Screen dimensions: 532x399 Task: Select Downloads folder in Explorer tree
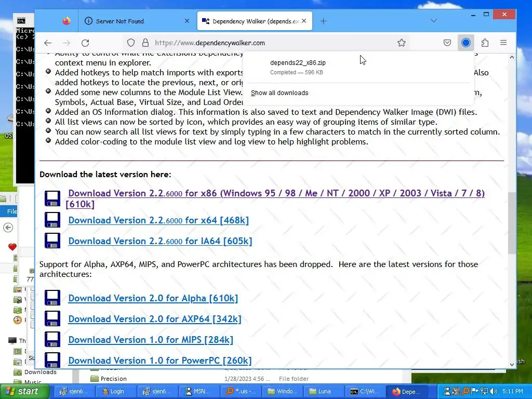(x=40, y=372)
